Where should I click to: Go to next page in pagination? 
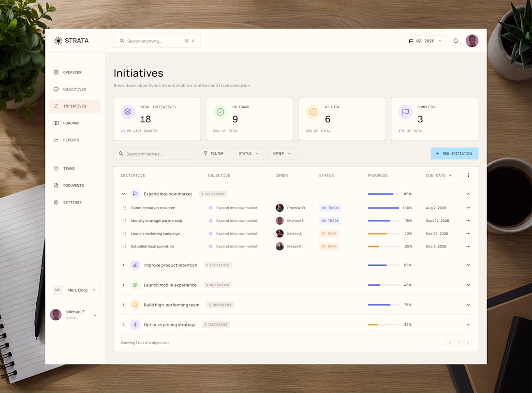click(x=468, y=342)
